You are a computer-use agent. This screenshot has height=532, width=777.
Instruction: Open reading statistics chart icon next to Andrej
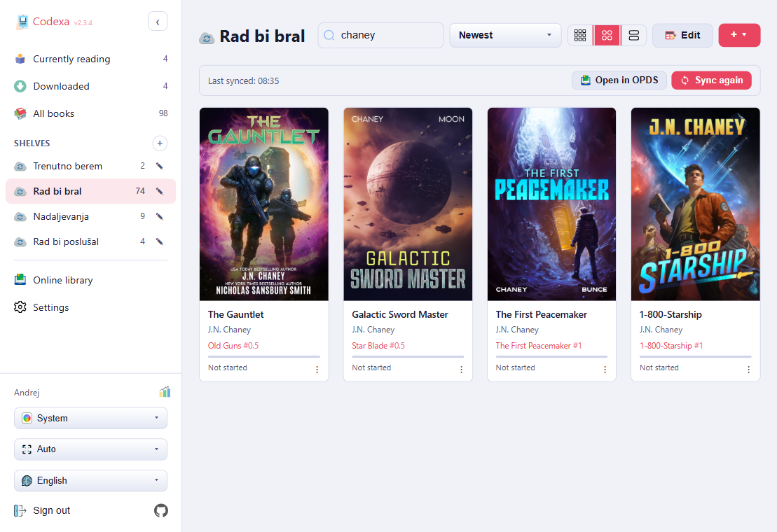point(165,392)
